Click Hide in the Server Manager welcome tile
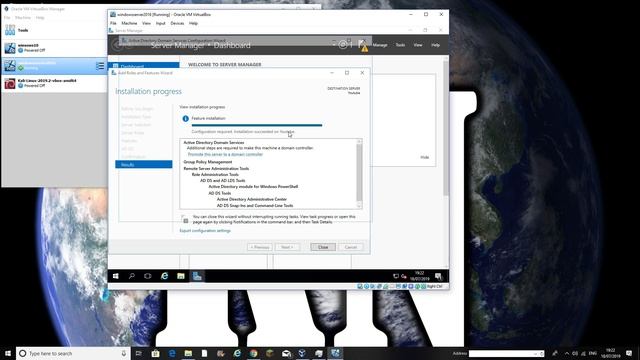Viewport: 640px width, 360px height. click(424, 158)
